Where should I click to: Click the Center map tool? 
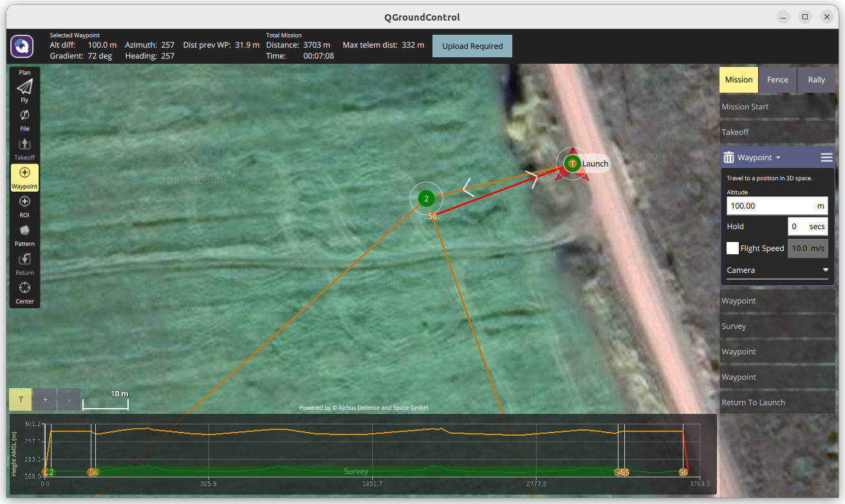point(24,292)
